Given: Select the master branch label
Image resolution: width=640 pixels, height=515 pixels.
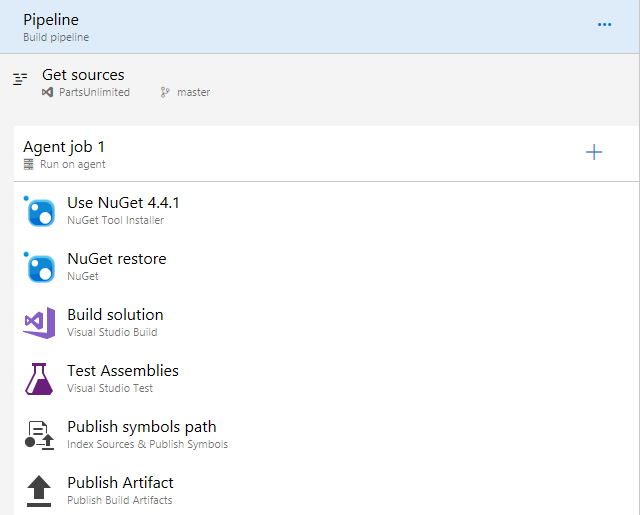Looking at the screenshot, I should [193, 92].
